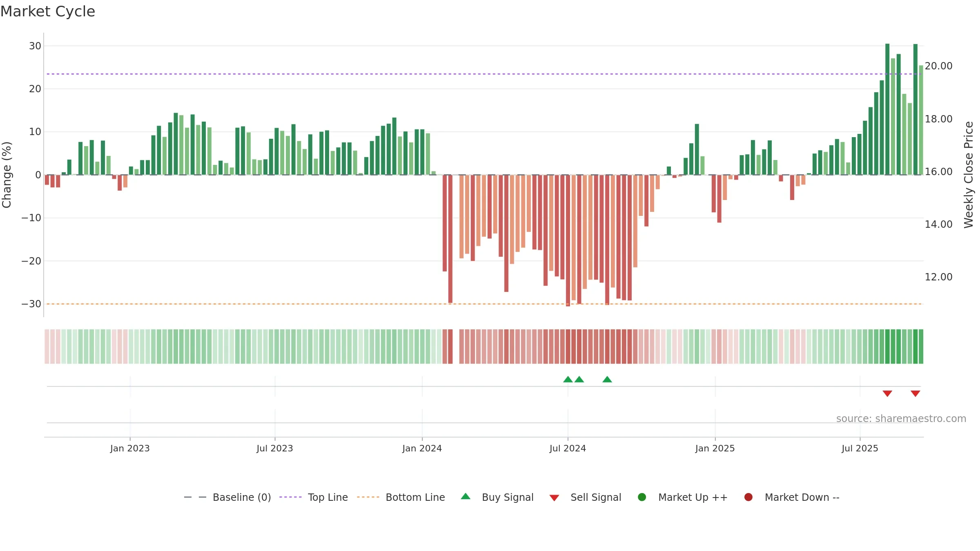Click the orange dotted Bottom Line
This screenshot has width=980, height=551.
(x=484, y=304)
